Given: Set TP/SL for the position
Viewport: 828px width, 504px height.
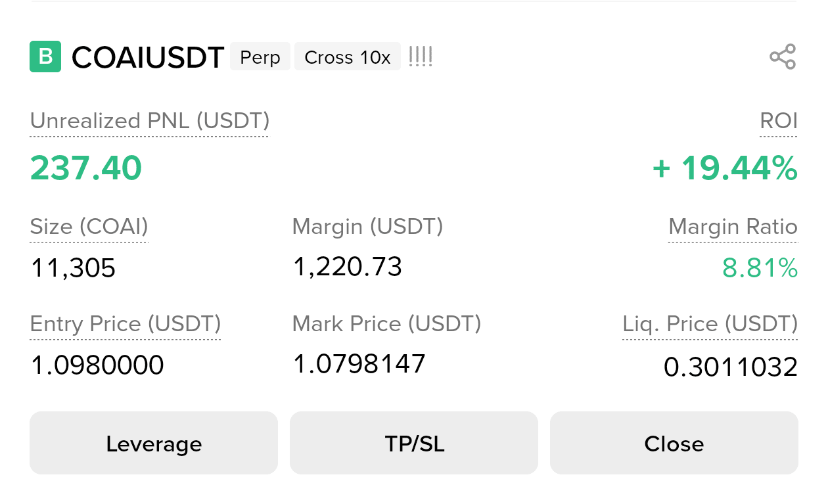Looking at the screenshot, I should point(414,444).
